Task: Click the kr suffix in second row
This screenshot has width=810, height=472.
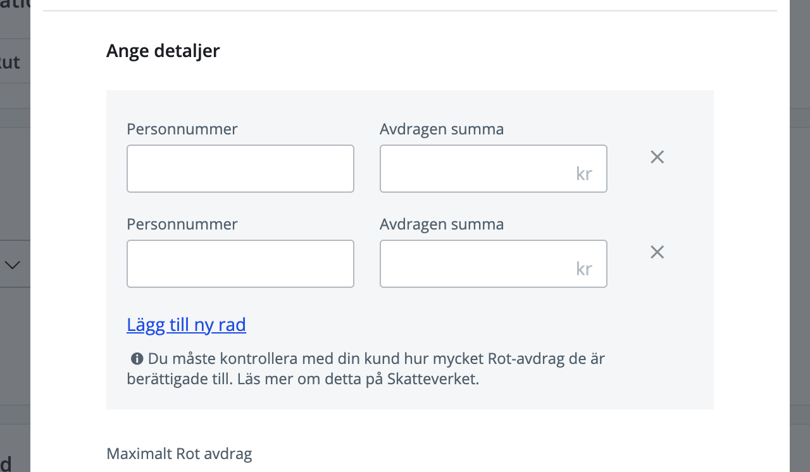Action: tap(584, 269)
